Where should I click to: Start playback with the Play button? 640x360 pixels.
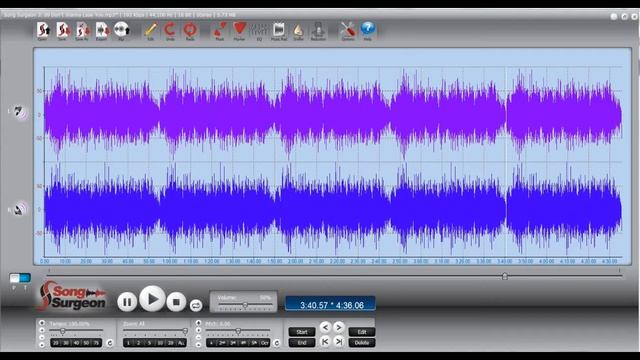coord(152,299)
